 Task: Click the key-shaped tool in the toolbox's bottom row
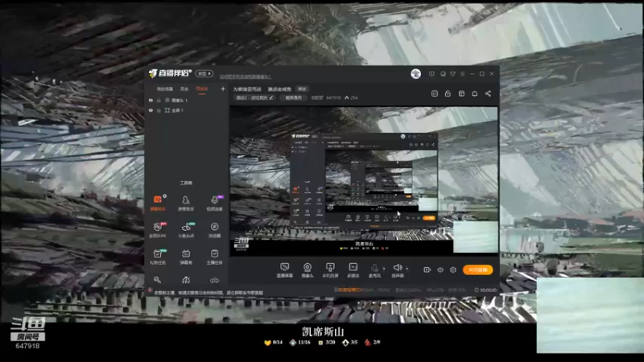click(157, 280)
